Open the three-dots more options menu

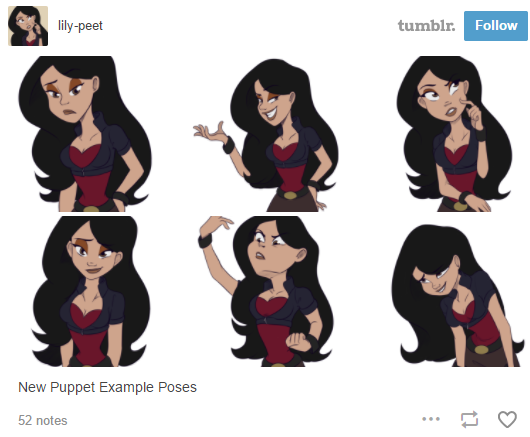tap(431, 419)
